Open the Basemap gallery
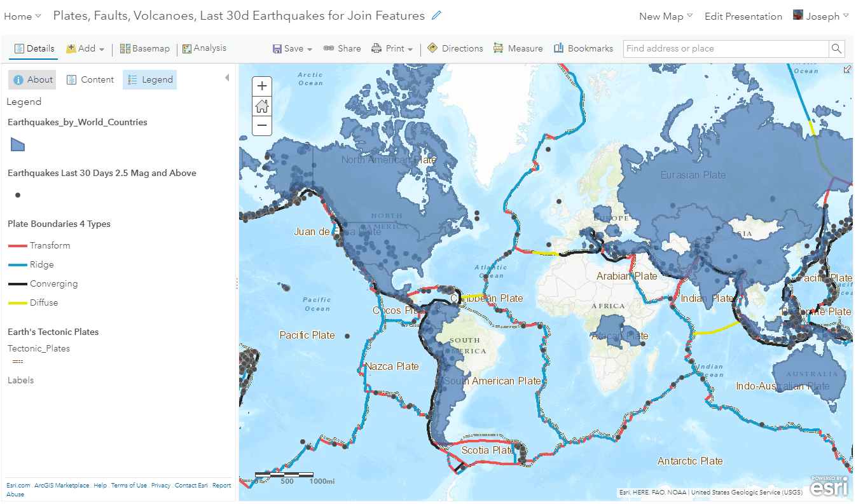This screenshot has width=856, height=504. (145, 48)
